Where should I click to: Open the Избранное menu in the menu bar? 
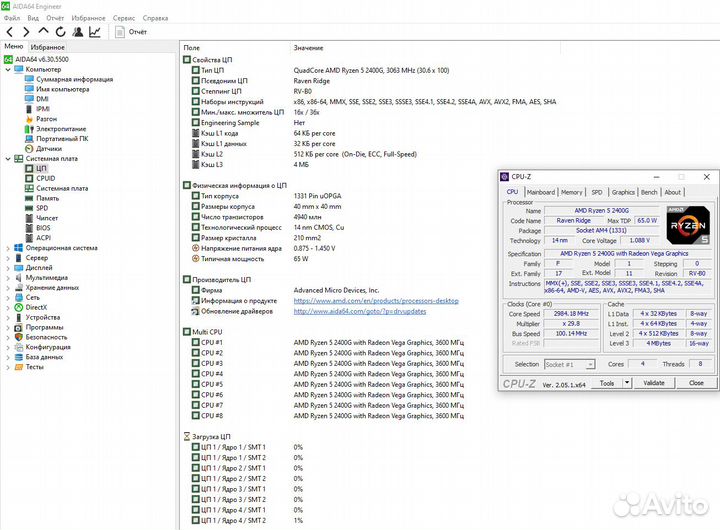click(x=88, y=18)
